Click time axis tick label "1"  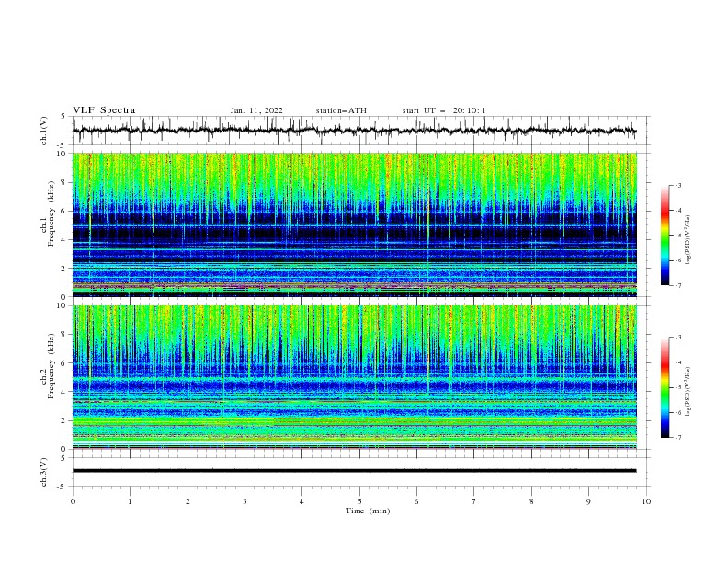pyautogui.click(x=130, y=501)
